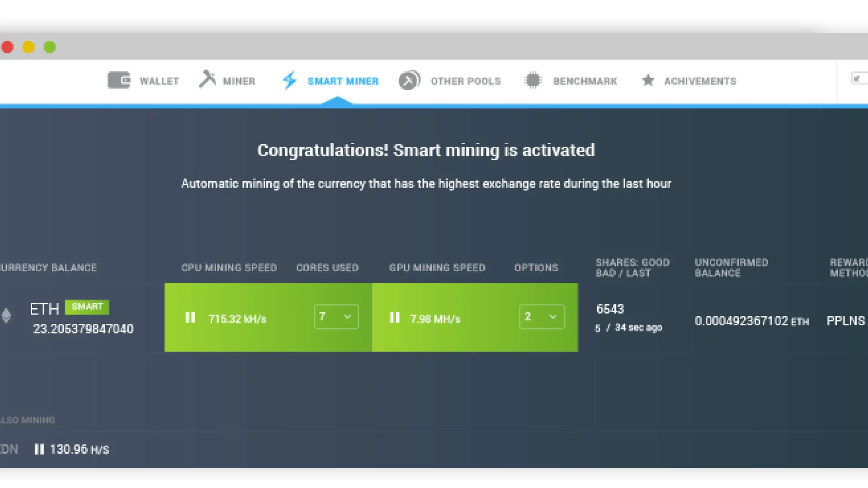Viewport: 868px width, 488px height.
Task: Open Achievements using the star icon
Action: (648, 80)
